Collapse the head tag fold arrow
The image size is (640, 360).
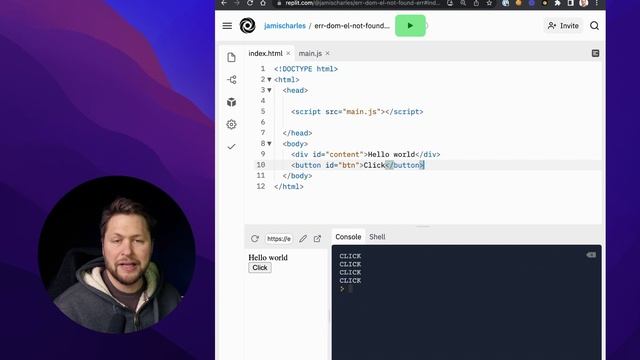coord(269,90)
